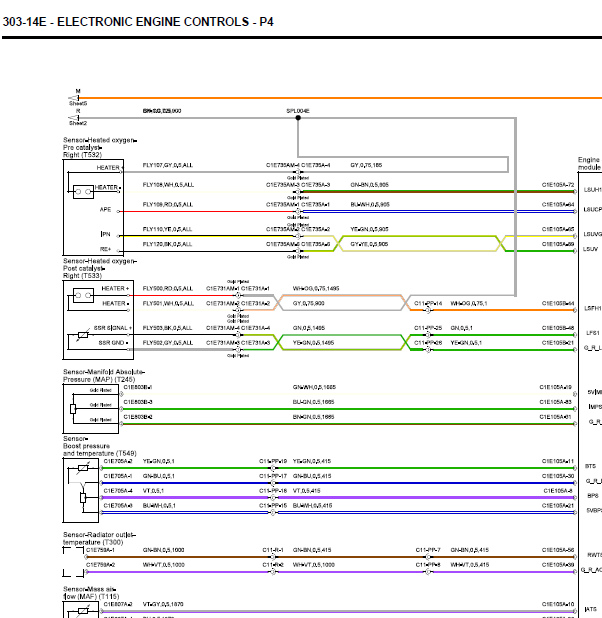Select the 'Sensor-Radiator outlet temperature (T300)' title
Screen dimensions: 602x618
point(99,538)
